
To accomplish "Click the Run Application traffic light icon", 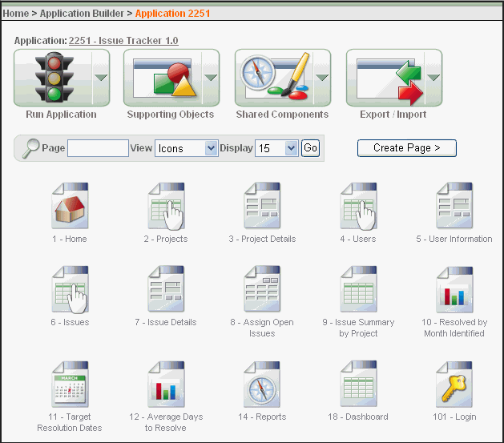I will point(52,78).
